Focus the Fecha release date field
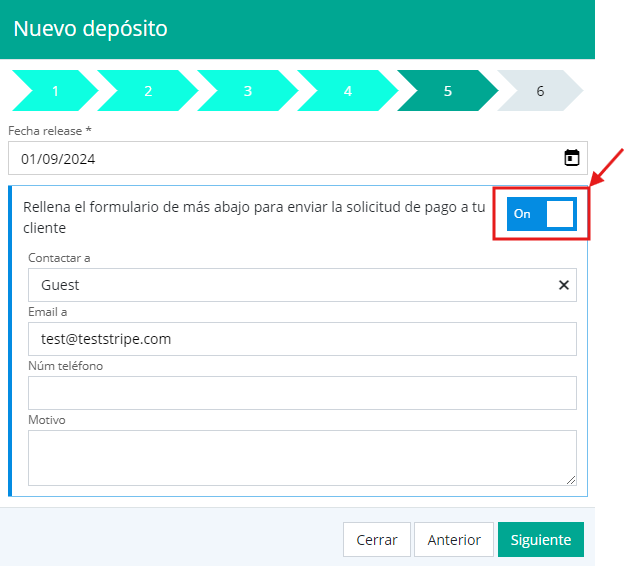 [x=280, y=158]
